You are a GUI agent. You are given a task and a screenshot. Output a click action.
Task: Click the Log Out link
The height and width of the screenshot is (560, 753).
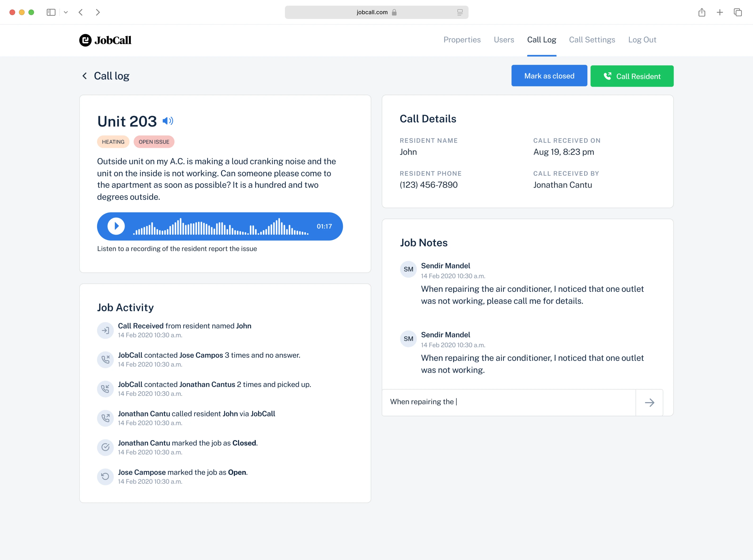642,40
